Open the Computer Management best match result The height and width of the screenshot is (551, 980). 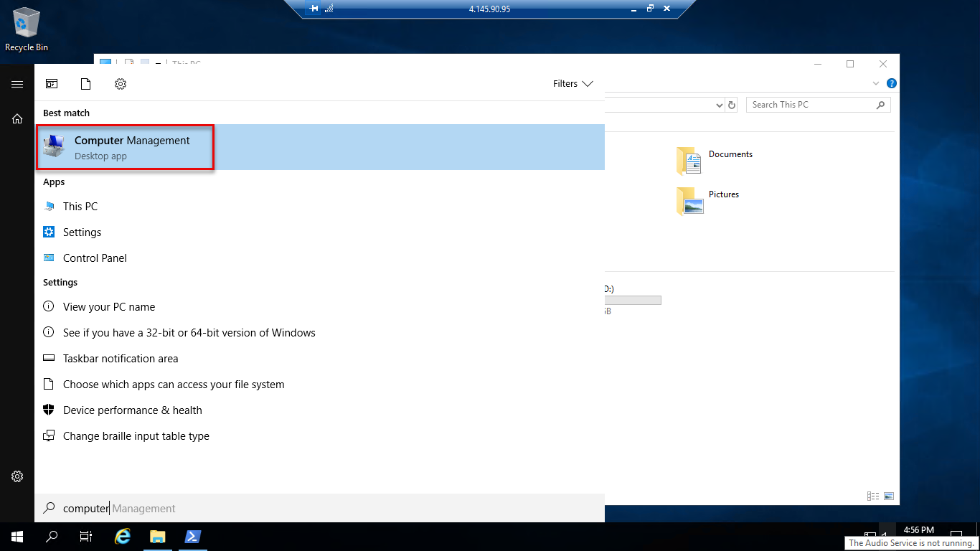[320, 147]
